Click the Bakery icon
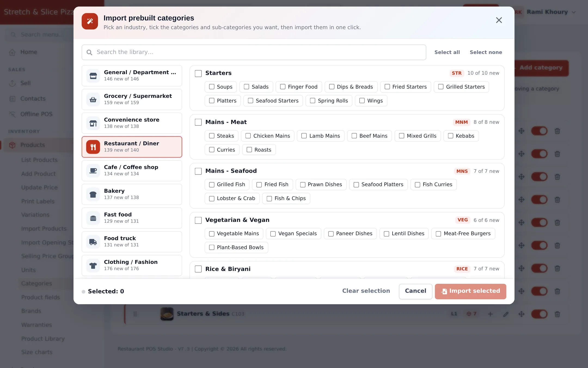Screen dimensions: 588x368 (x=93, y=194)
